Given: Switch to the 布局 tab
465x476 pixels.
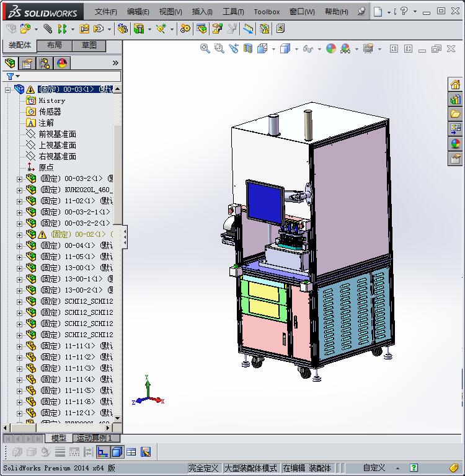Looking at the screenshot, I should coord(55,45).
